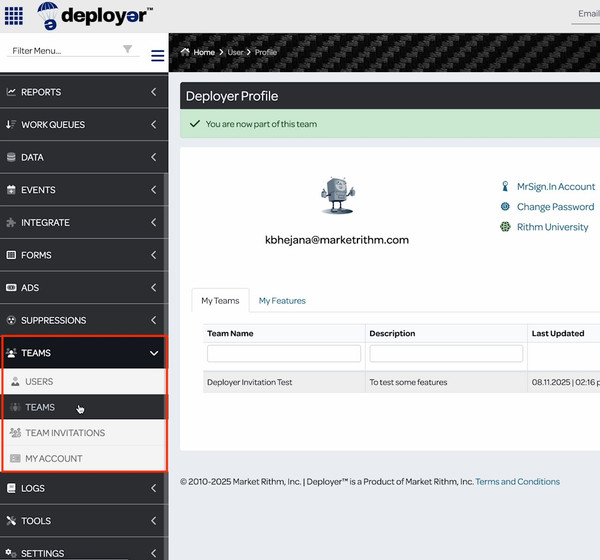Viewport: 600px width, 560px height.
Task: Click the Reports chart icon
Action: click(x=11, y=92)
